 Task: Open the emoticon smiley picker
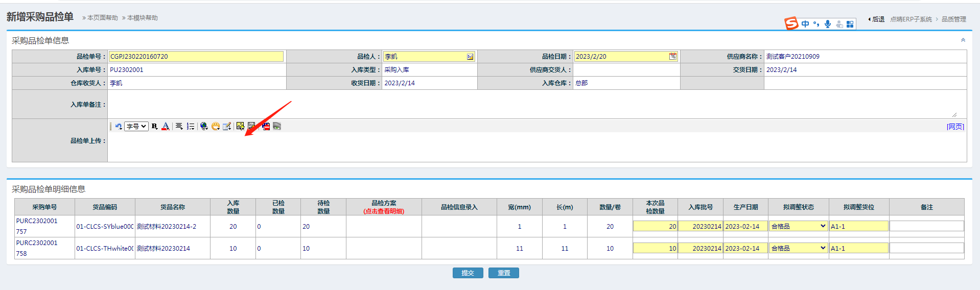pyautogui.click(x=216, y=126)
